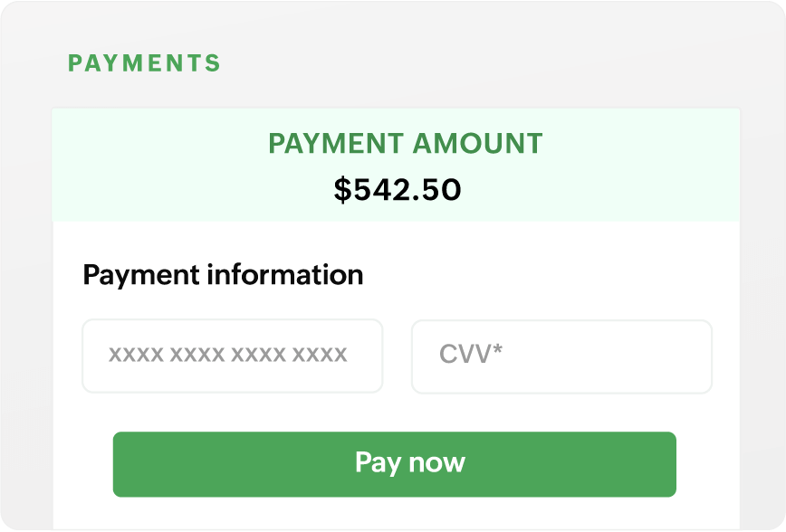The width and height of the screenshot is (786, 532).
Task: Click the dollar amount displayed
Action: click(x=398, y=189)
